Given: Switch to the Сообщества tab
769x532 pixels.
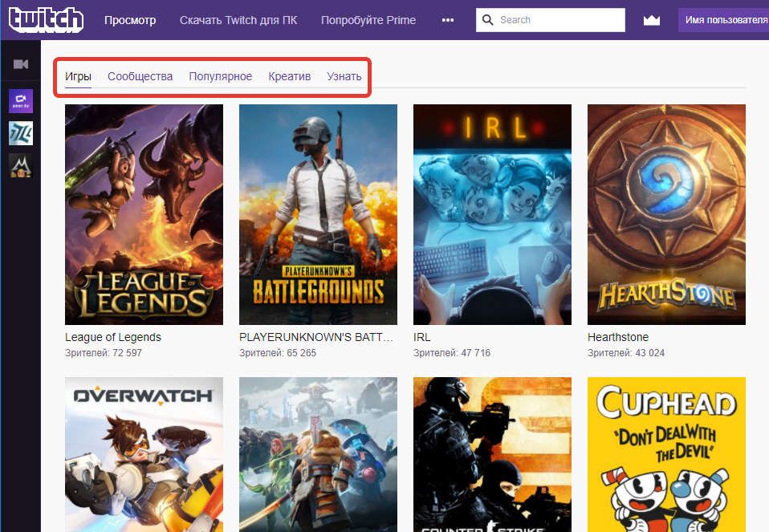Looking at the screenshot, I should 140,76.
